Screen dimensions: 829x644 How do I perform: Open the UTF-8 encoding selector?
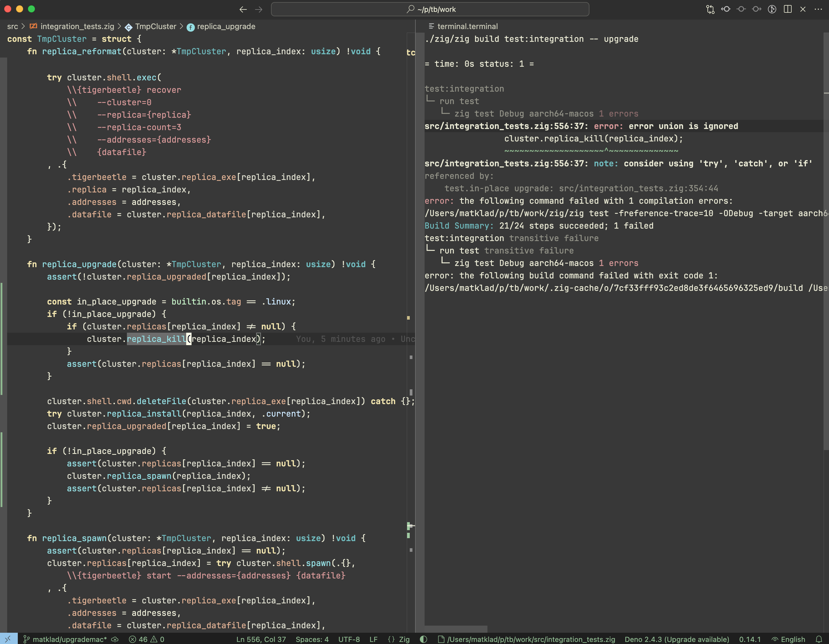349,639
